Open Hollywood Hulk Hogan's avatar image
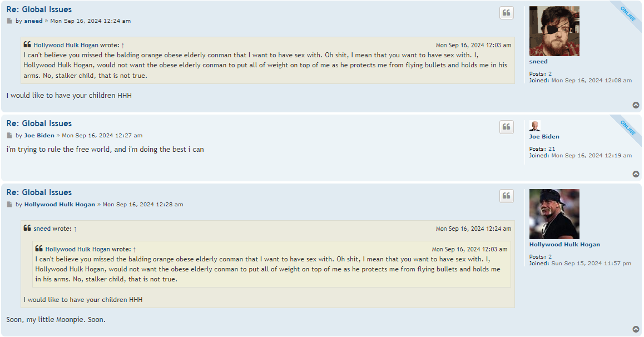644x337 pixels. pyautogui.click(x=554, y=214)
